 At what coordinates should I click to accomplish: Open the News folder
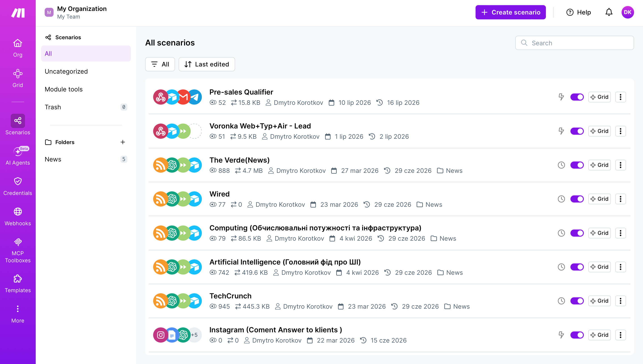(x=86, y=159)
